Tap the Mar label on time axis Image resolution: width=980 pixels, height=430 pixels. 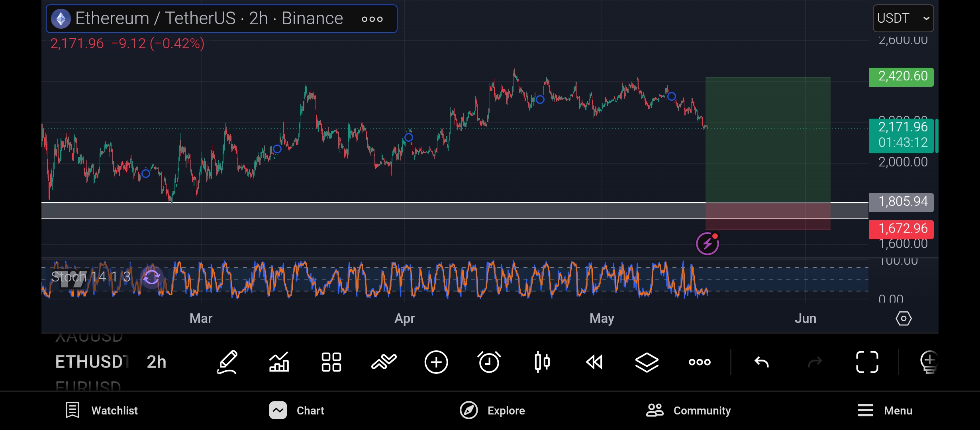[201, 319]
